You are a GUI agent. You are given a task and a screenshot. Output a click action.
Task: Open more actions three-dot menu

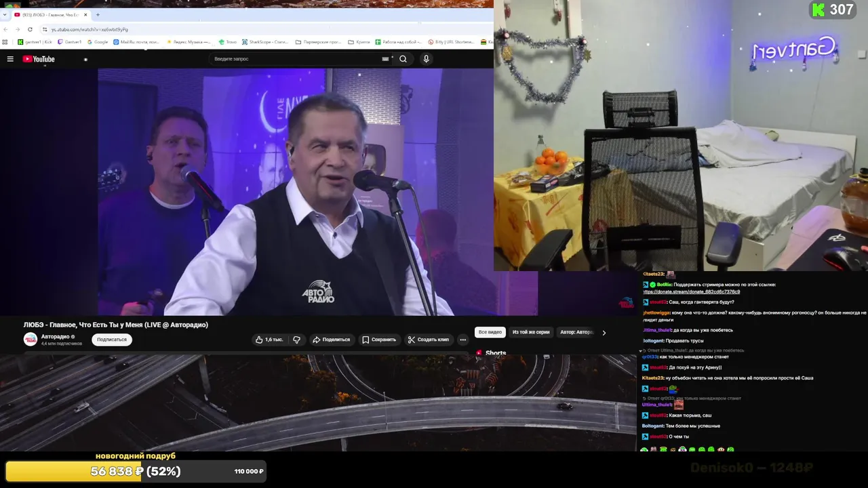[x=463, y=340]
